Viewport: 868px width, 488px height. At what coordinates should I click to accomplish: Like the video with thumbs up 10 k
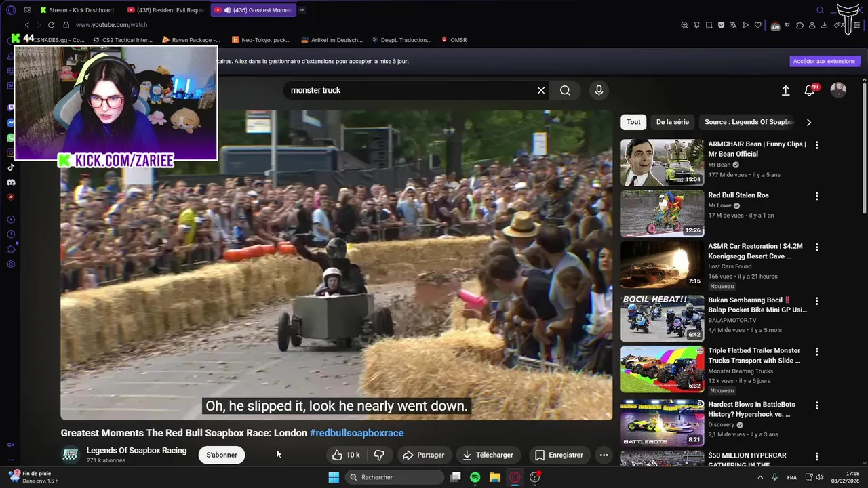point(346,455)
